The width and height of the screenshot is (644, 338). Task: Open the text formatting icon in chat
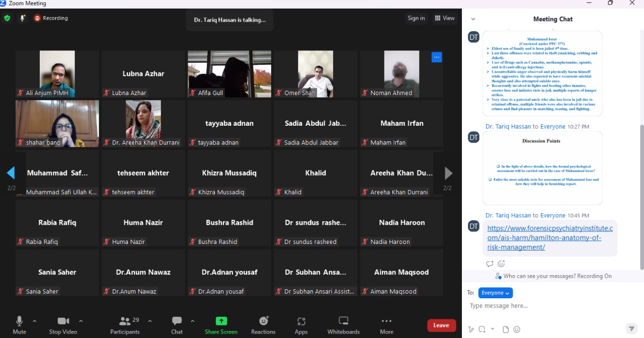pyautogui.click(x=471, y=329)
